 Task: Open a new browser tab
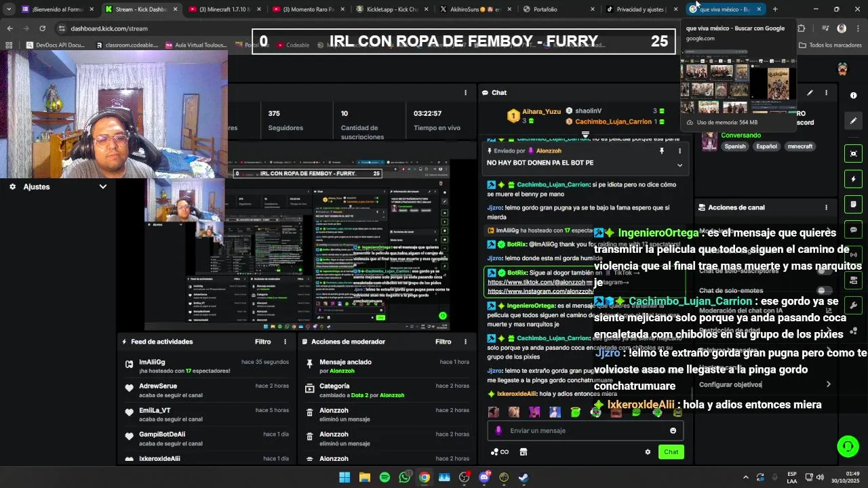(775, 9)
